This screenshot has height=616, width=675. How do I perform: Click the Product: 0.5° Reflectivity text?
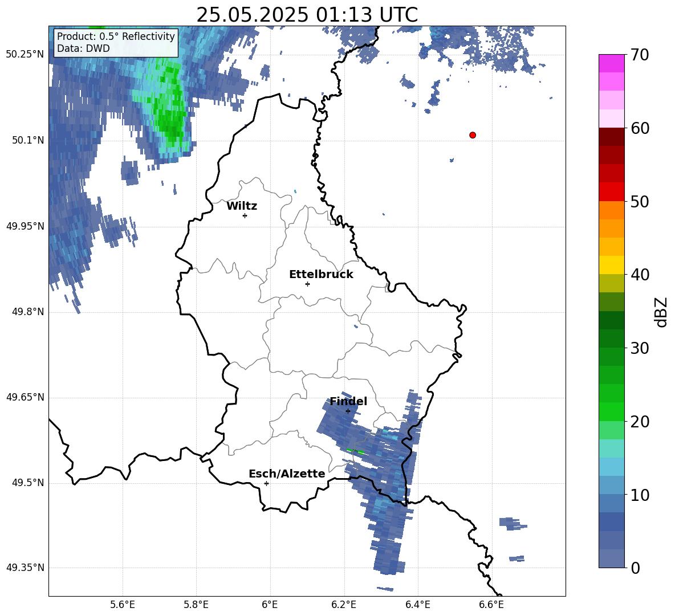tap(116, 36)
